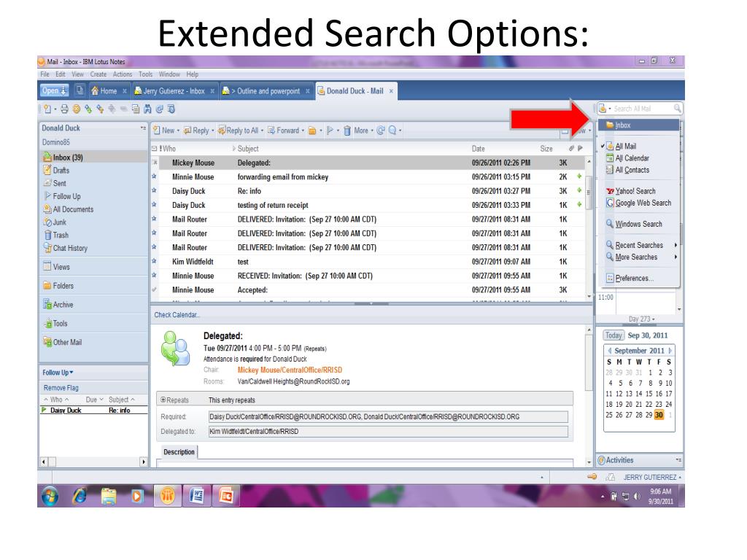Click the show search view icon
This screenshot has width=747, height=560.
point(392,131)
